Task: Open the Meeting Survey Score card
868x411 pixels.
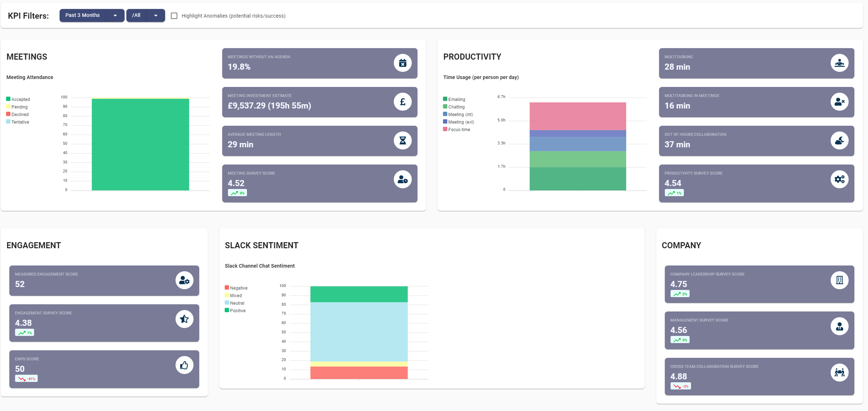Action: (x=319, y=184)
